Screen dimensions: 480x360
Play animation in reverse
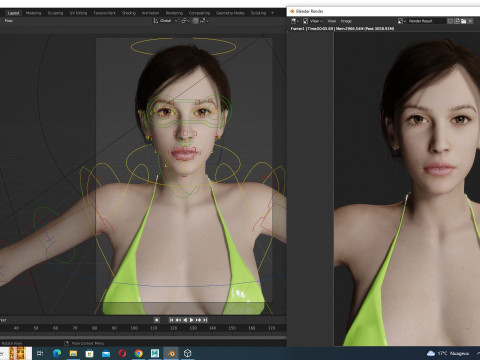pos(185,320)
